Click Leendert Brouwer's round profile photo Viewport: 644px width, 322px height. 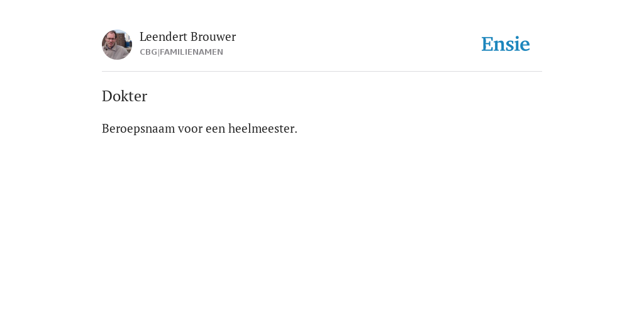(117, 45)
